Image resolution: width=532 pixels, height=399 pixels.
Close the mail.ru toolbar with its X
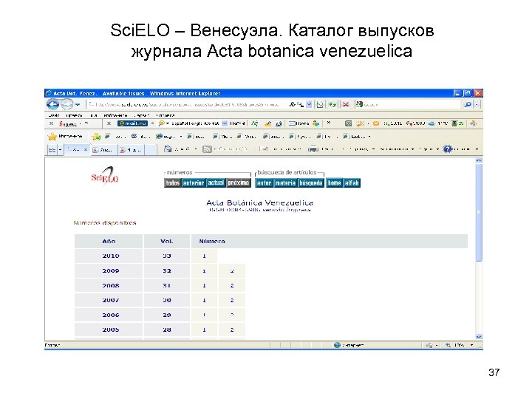tap(109, 123)
